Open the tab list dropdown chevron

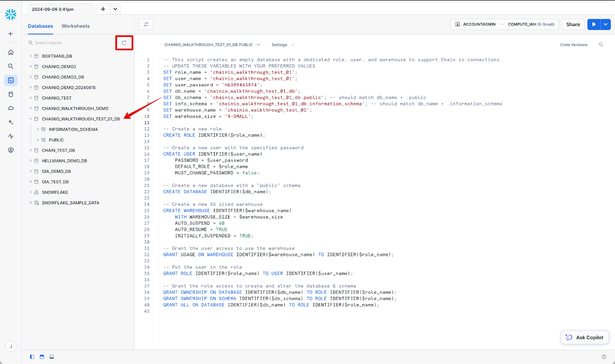pyautogui.click(x=115, y=9)
